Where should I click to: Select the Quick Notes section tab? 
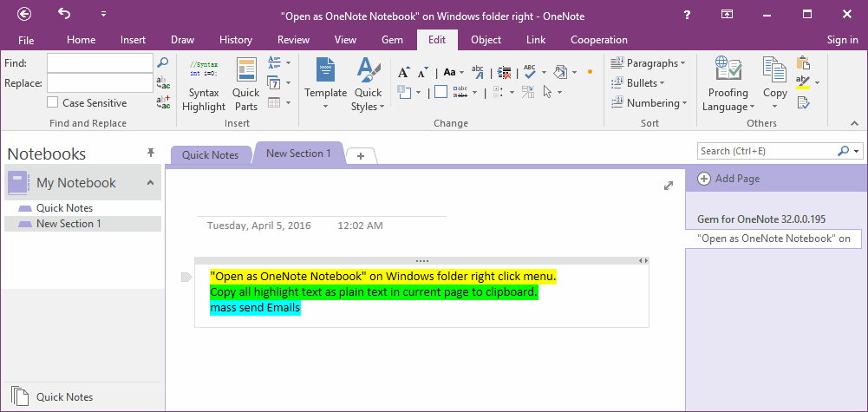tap(211, 155)
